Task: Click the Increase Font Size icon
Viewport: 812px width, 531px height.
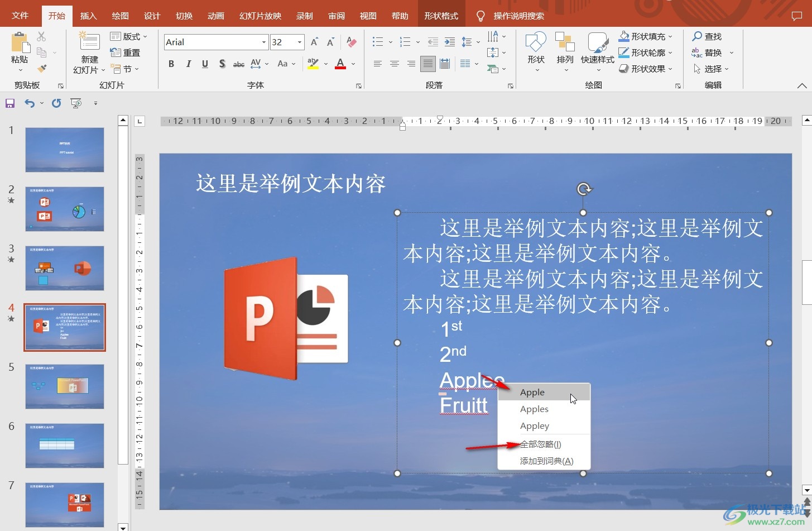Action: coord(315,42)
